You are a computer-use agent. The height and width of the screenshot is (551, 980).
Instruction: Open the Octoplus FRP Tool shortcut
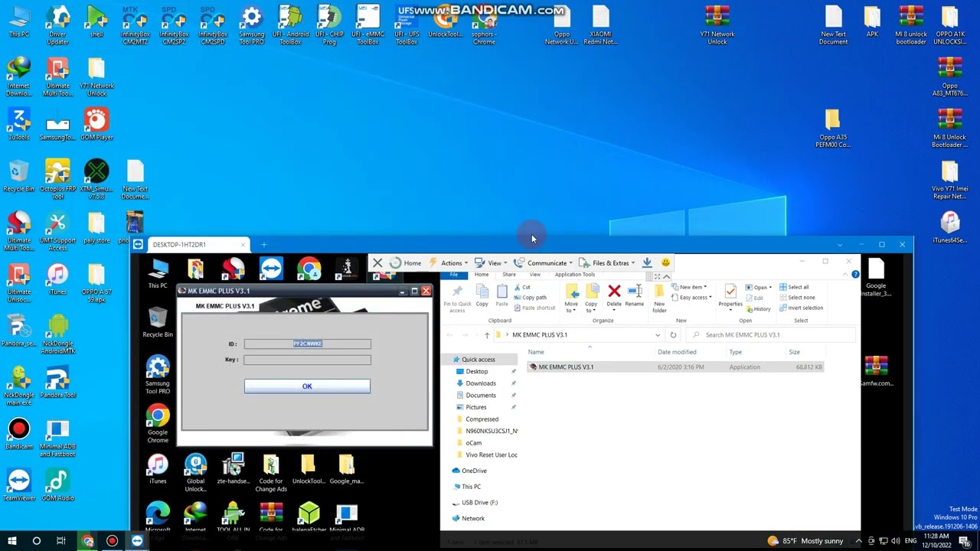tap(57, 179)
